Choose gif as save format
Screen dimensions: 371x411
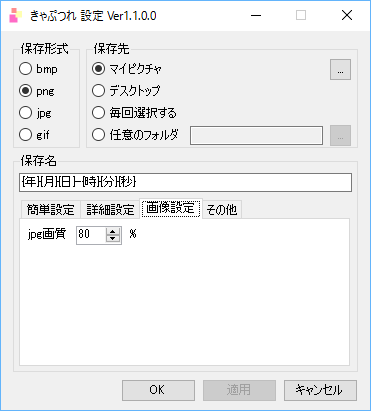[x=34, y=135]
